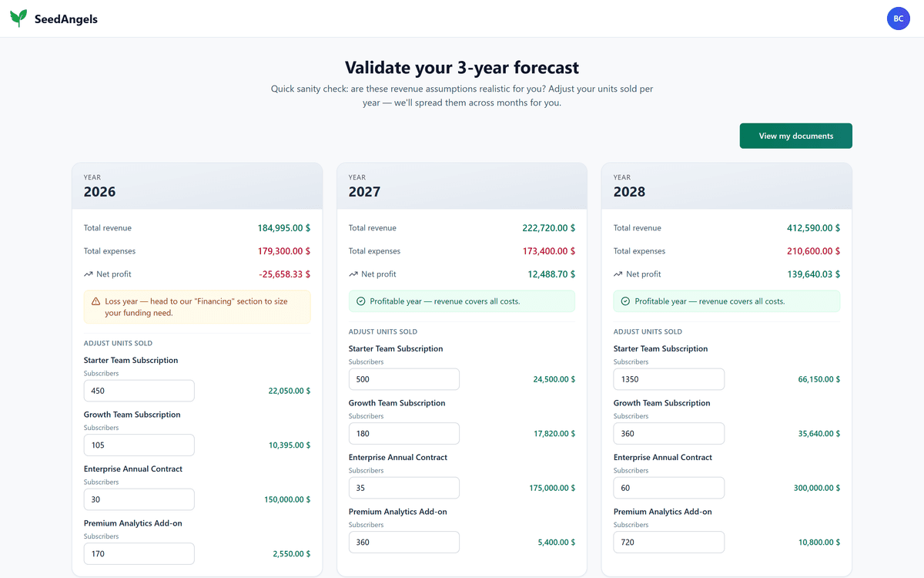Edit 2028 Premium Analytics Add-on field 720

pos(669,542)
